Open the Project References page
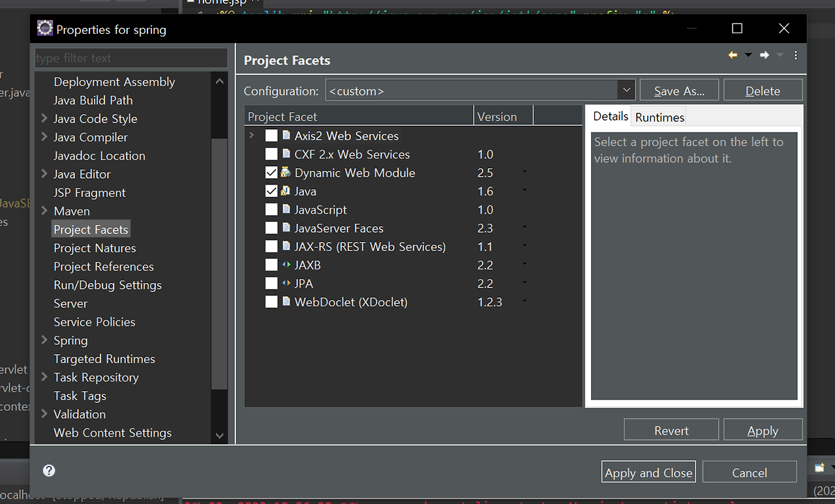Viewport: 835px width, 504px height. tap(104, 266)
